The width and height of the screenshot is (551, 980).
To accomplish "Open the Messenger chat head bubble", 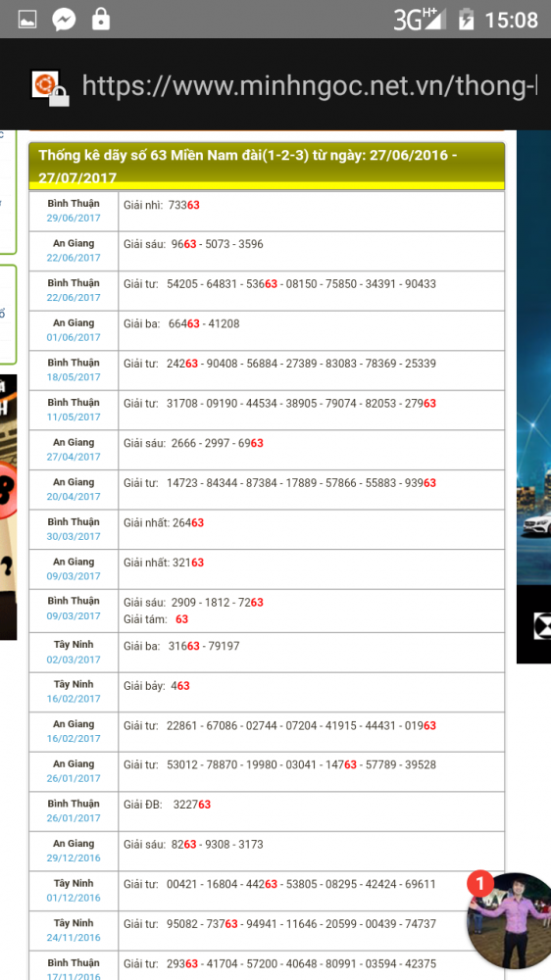I will 509,919.
